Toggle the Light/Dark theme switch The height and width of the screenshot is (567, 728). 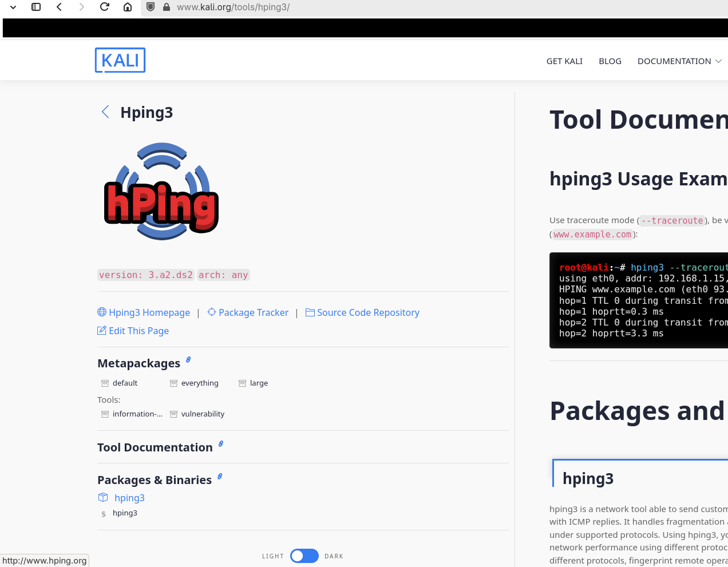point(304,556)
